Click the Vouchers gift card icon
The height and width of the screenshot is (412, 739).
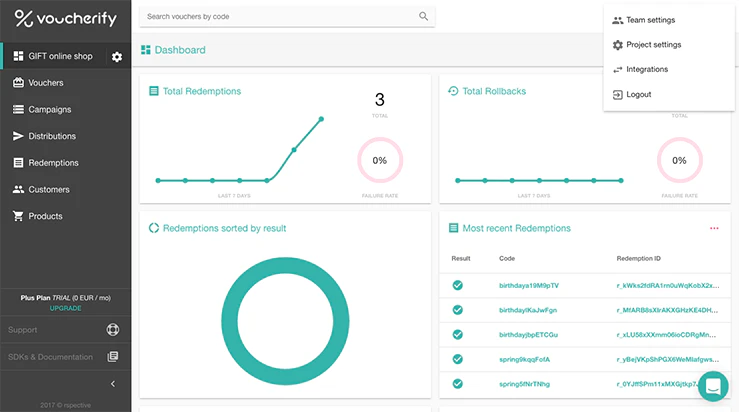click(18, 82)
